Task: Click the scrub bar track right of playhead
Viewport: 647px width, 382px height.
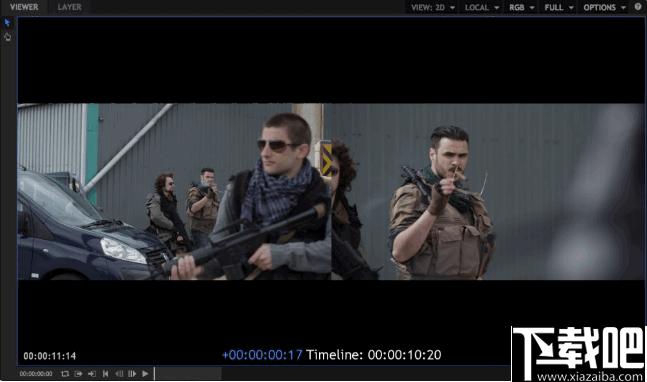Action: pos(332,374)
